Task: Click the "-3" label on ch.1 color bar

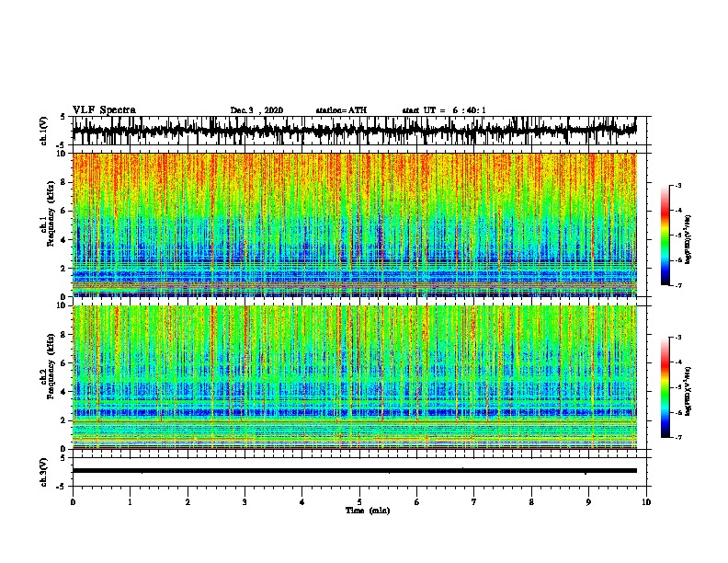Action: point(678,186)
